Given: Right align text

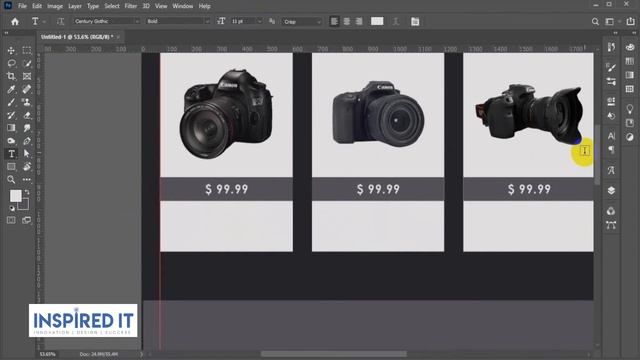Looking at the screenshot, I should [x=359, y=22].
